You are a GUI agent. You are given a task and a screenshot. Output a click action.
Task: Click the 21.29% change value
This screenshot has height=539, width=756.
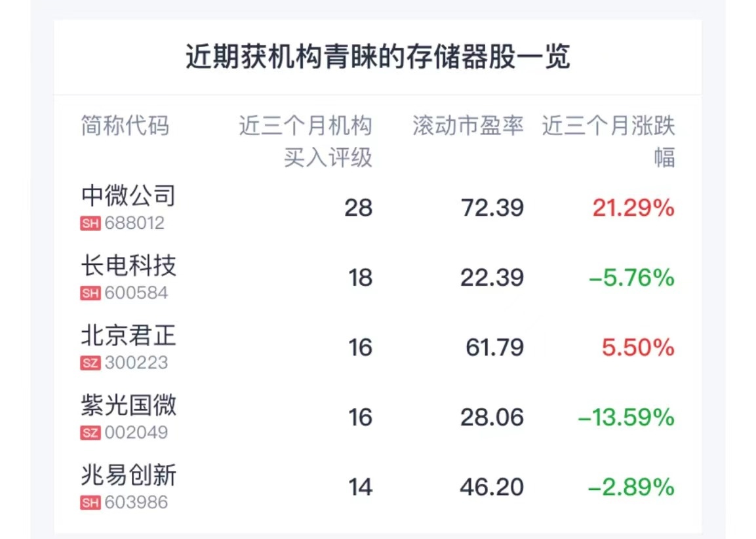[633, 209]
